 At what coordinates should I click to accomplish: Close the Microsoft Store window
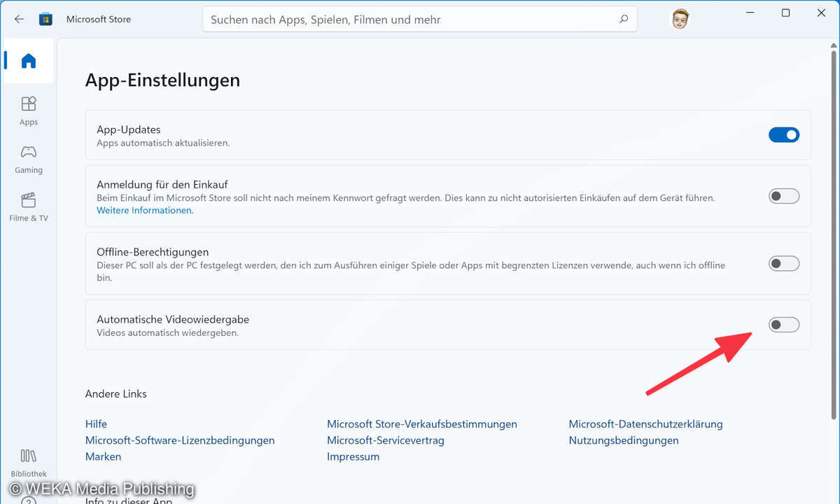point(820,13)
